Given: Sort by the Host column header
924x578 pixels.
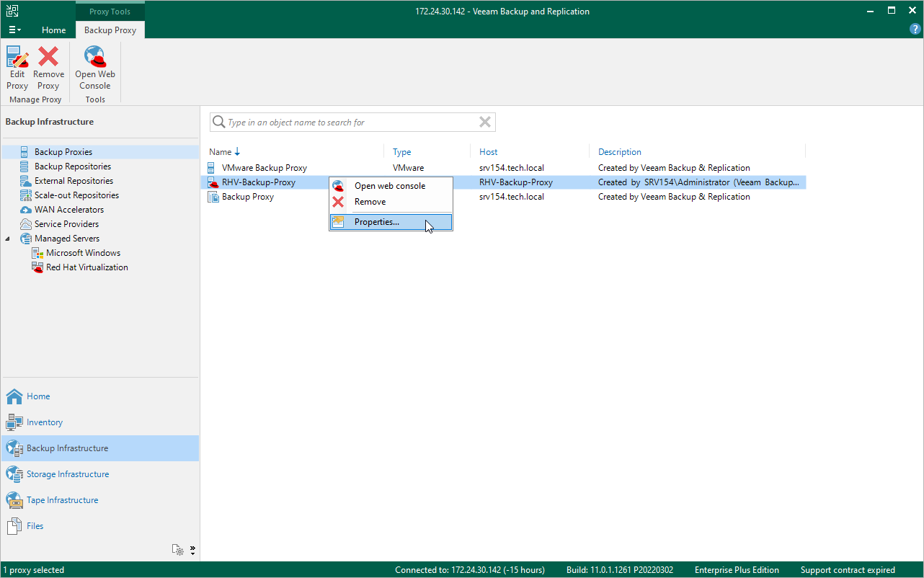Looking at the screenshot, I should (489, 152).
